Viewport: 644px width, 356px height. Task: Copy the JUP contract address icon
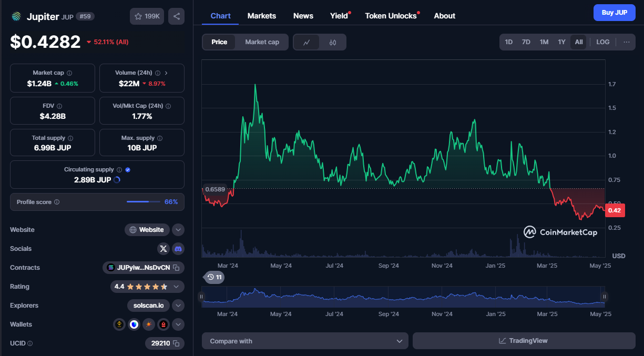177,268
